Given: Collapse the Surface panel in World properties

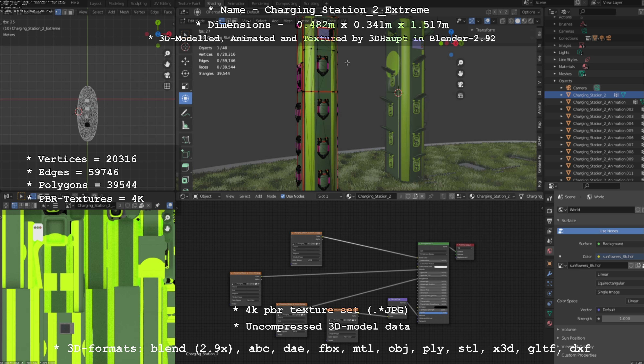Looking at the screenshot, I should click(x=568, y=221).
